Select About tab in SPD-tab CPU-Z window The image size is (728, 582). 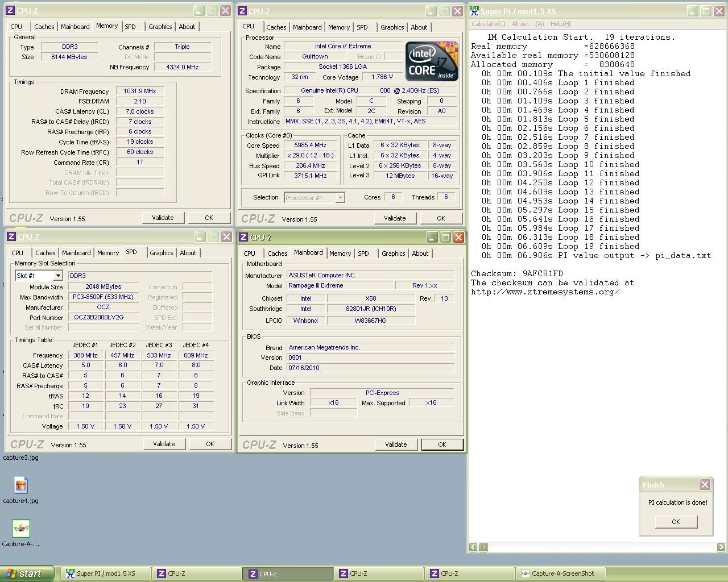[188, 253]
